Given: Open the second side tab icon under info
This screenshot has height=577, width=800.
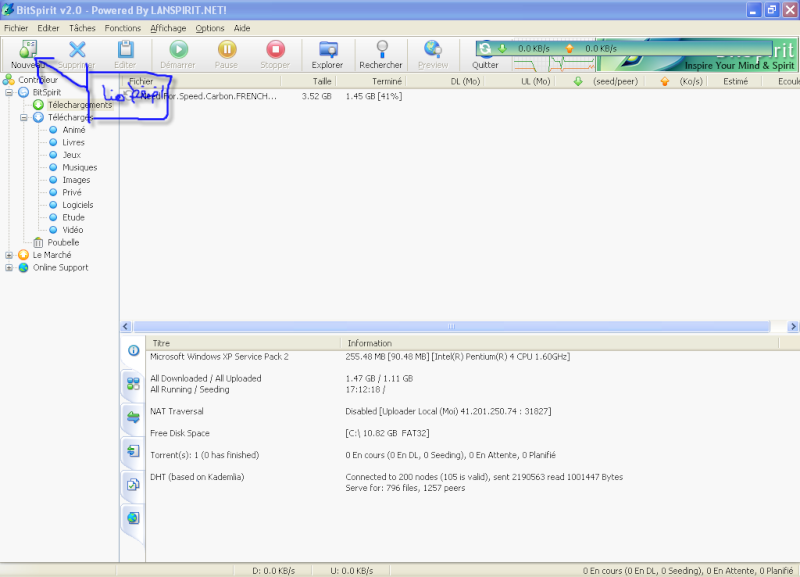Looking at the screenshot, I should point(133,383).
